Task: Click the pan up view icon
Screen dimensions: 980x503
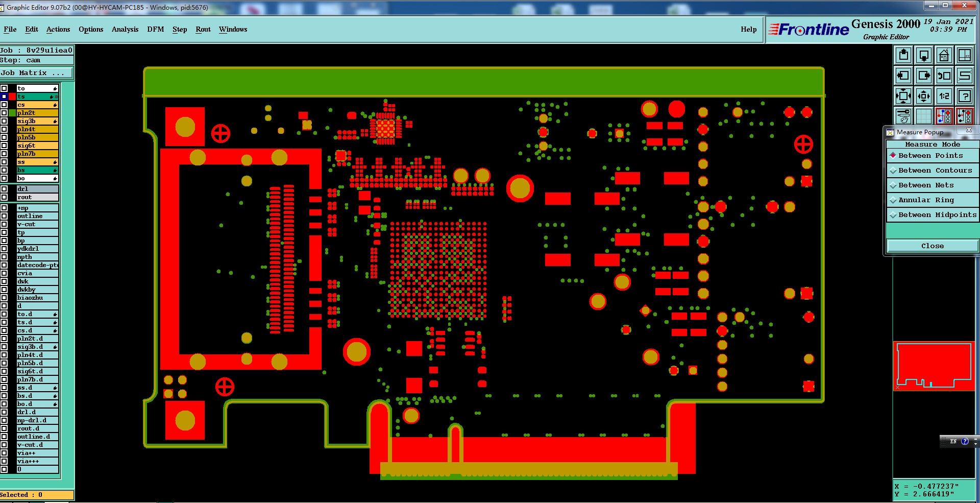Action: (x=903, y=56)
